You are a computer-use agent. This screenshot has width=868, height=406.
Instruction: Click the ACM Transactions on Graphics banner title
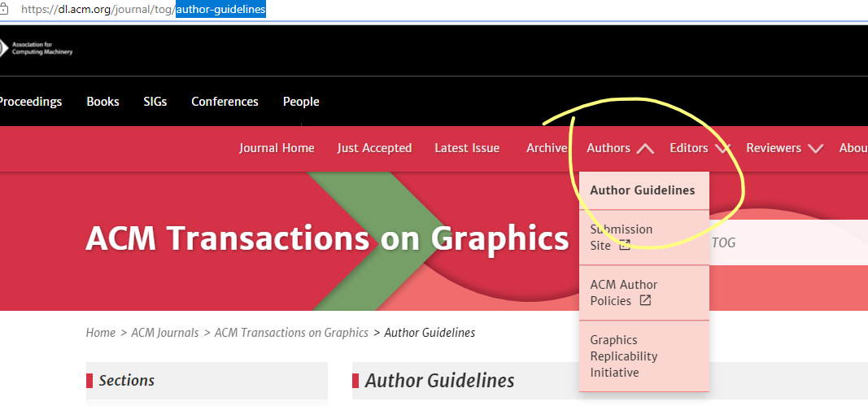tap(327, 238)
